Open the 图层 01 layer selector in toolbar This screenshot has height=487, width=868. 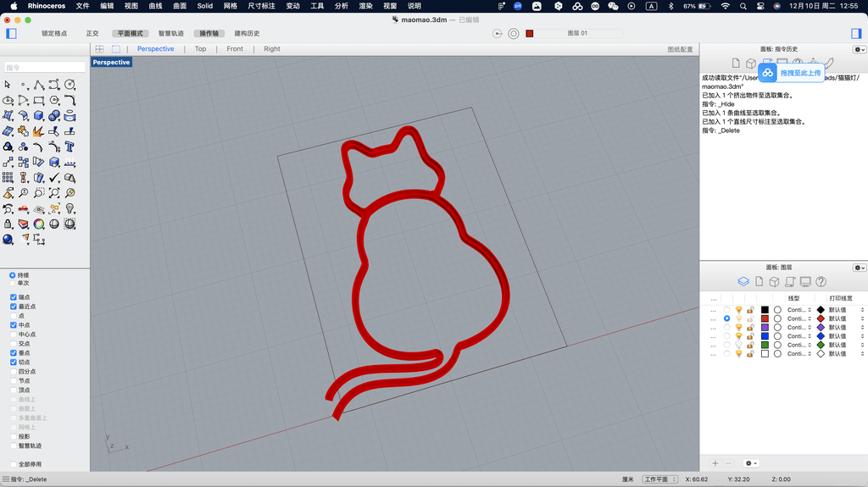coord(577,33)
